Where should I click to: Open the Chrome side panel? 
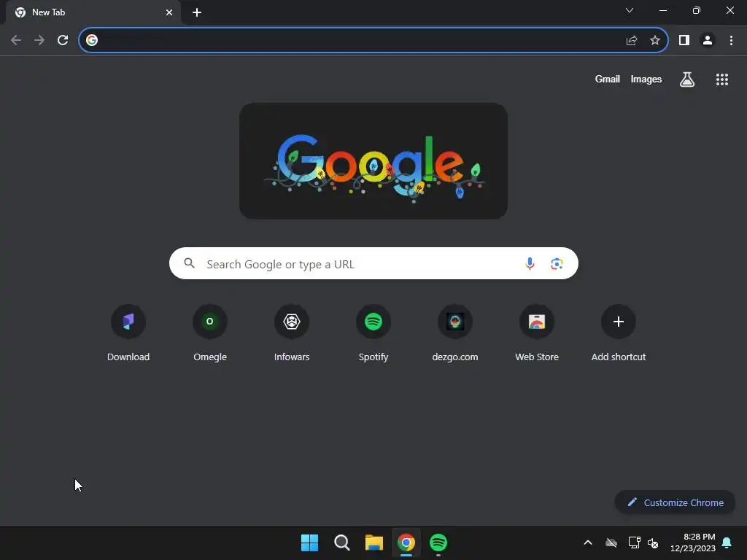pos(684,41)
